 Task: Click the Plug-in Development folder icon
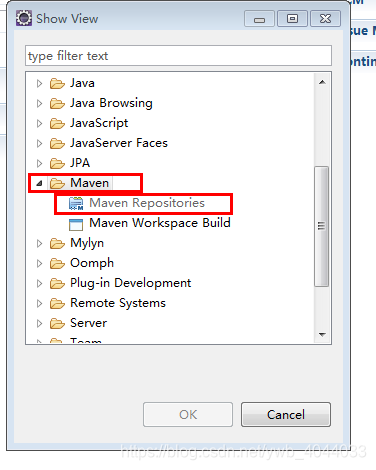57,284
